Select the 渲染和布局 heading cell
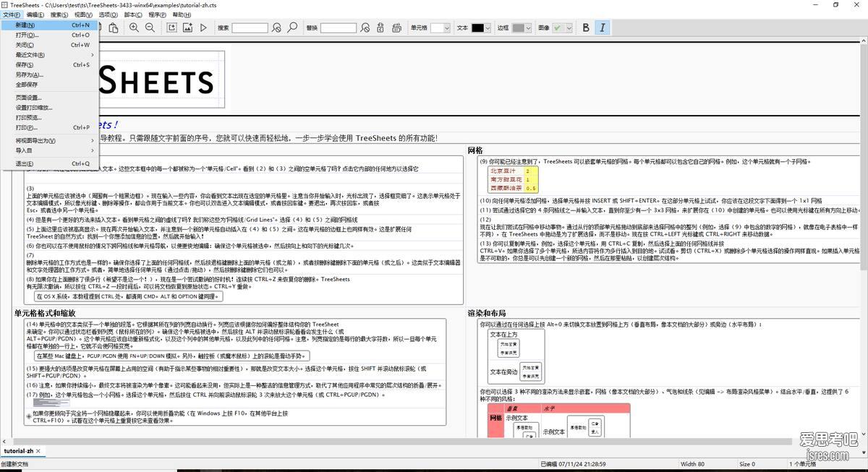Image resolution: width=868 pixels, height=472 pixels. [x=487, y=314]
